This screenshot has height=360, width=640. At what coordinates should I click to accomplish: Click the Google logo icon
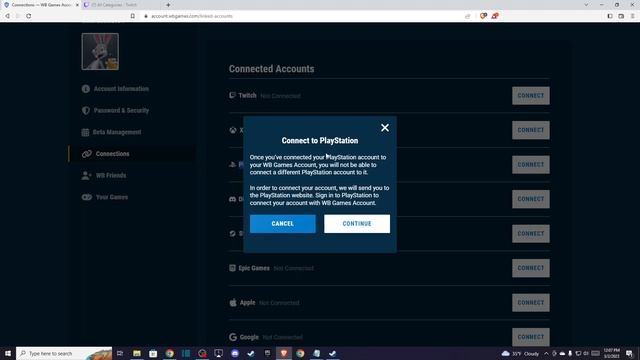point(233,337)
